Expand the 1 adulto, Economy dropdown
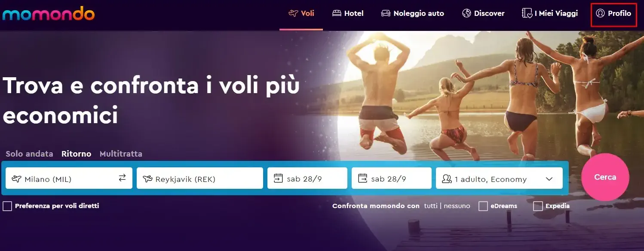Image resolution: width=644 pixels, height=251 pixels. (x=499, y=178)
